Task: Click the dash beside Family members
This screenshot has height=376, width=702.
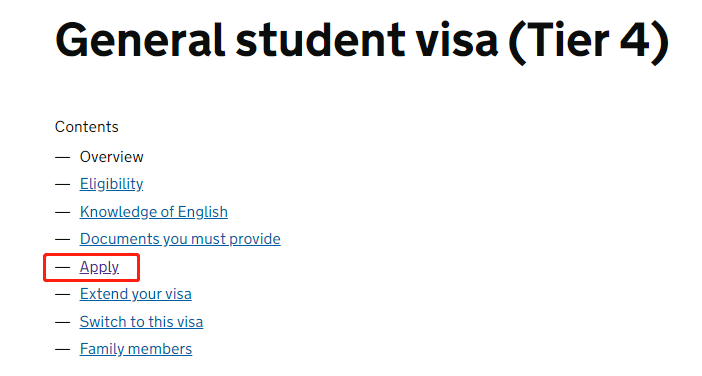Action: click(63, 350)
